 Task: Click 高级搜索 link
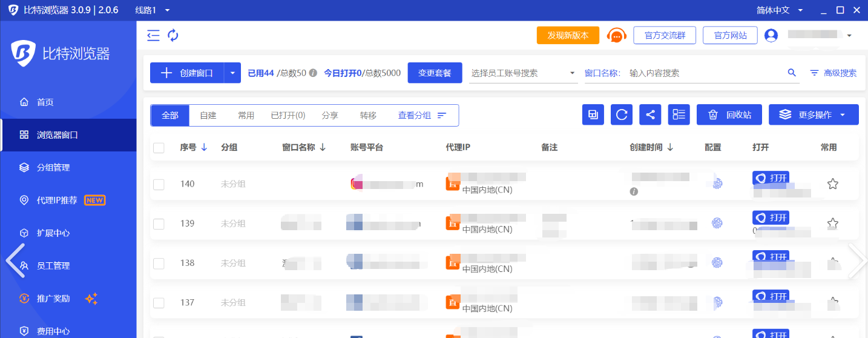pos(840,73)
